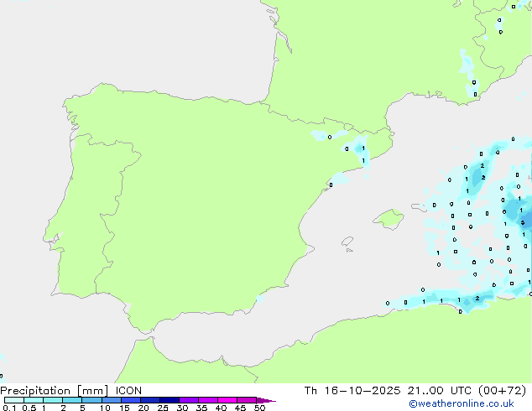Click the weatheronline.co.uk copyright link

pyautogui.click(x=472, y=403)
